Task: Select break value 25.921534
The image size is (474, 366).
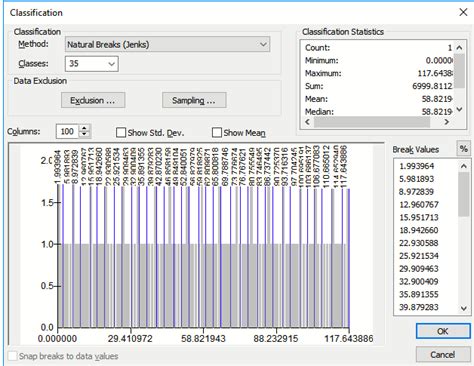Action: click(419, 256)
